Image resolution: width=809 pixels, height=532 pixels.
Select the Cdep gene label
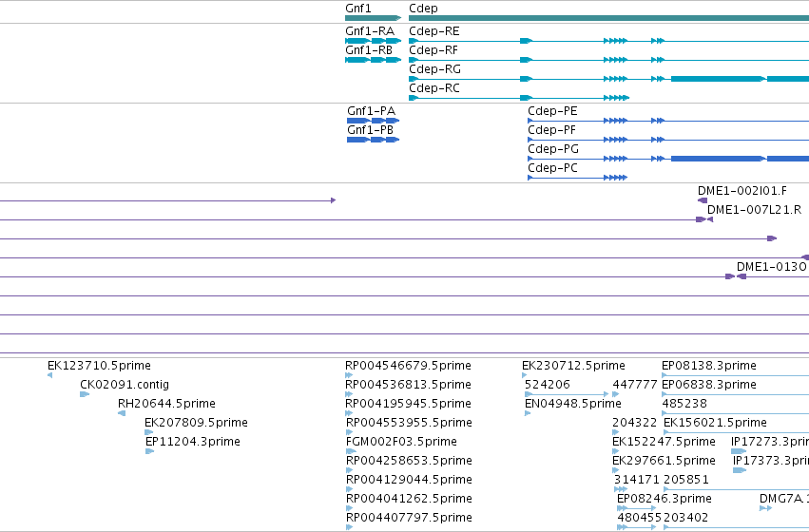423,9
